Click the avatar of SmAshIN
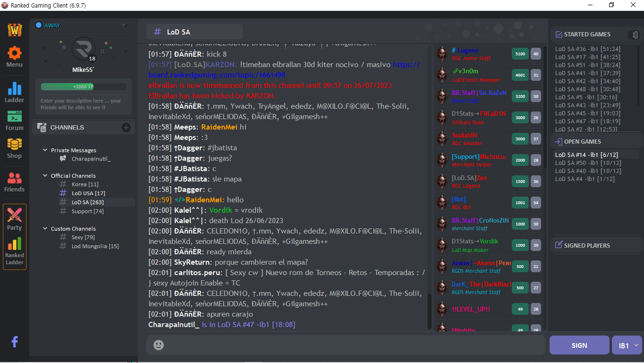Image resolution: width=644 pixels, height=363 pixels. (x=442, y=139)
